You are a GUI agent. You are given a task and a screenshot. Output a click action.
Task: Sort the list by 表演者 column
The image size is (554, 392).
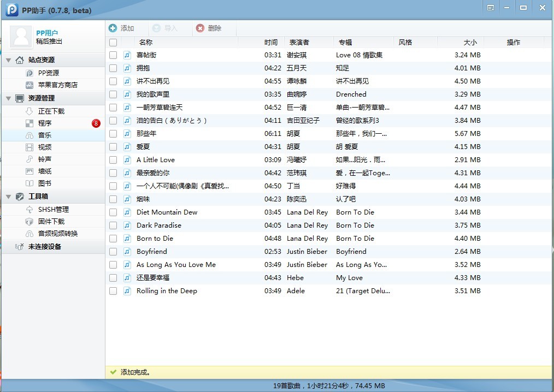click(299, 42)
